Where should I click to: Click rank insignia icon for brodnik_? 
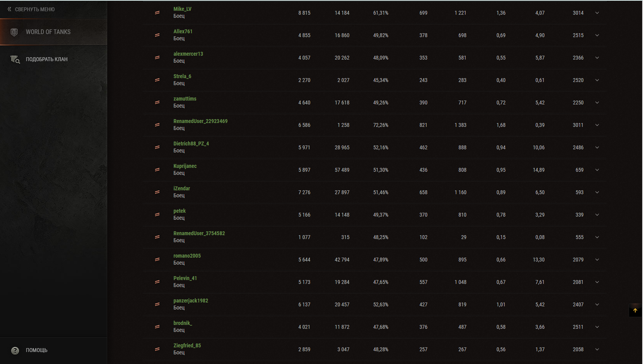click(x=157, y=327)
